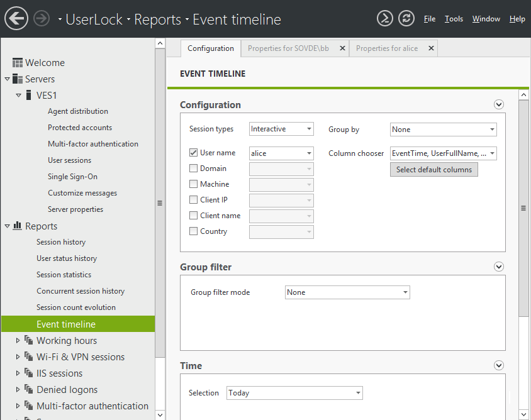Click the forward navigation arrow
The image size is (531, 420).
point(42,18)
